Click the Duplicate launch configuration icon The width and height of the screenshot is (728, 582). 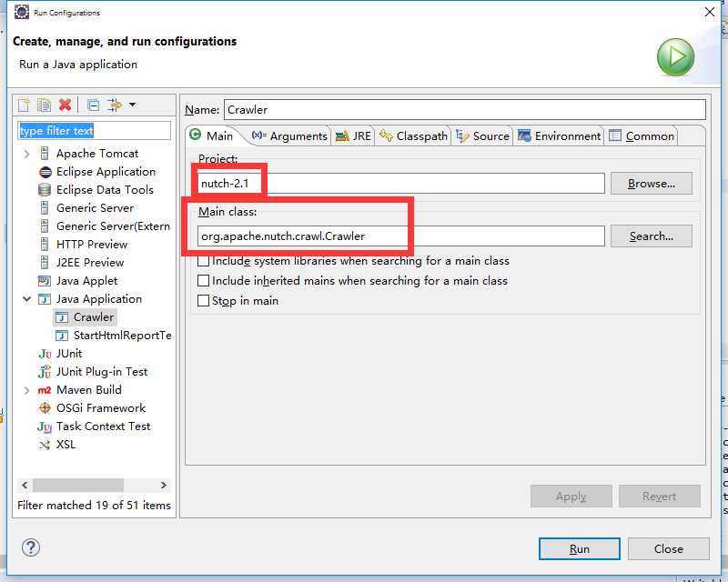click(x=44, y=105)
